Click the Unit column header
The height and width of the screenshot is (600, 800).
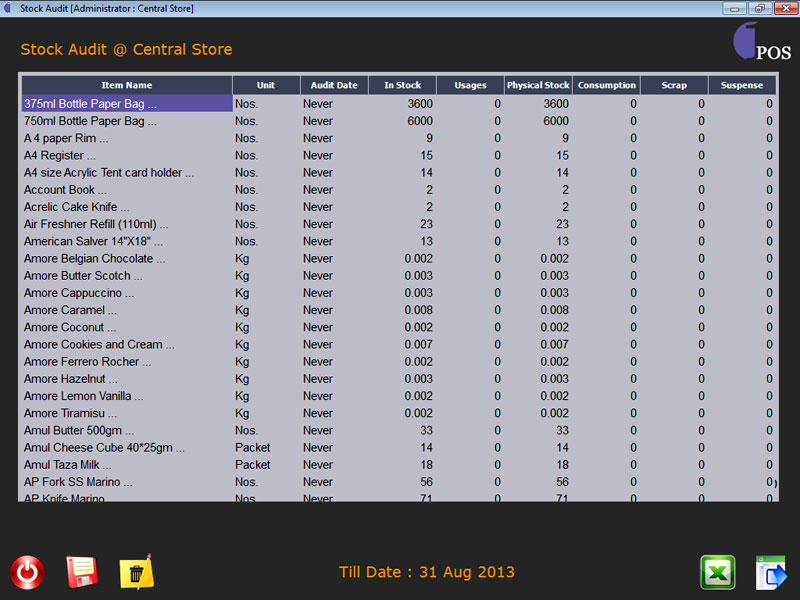click(266, 85)
